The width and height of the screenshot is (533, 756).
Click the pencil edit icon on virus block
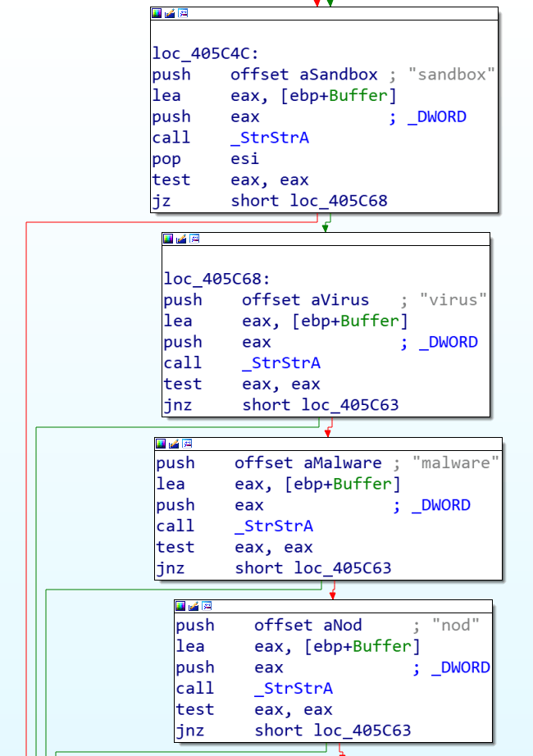click(181, 239)
